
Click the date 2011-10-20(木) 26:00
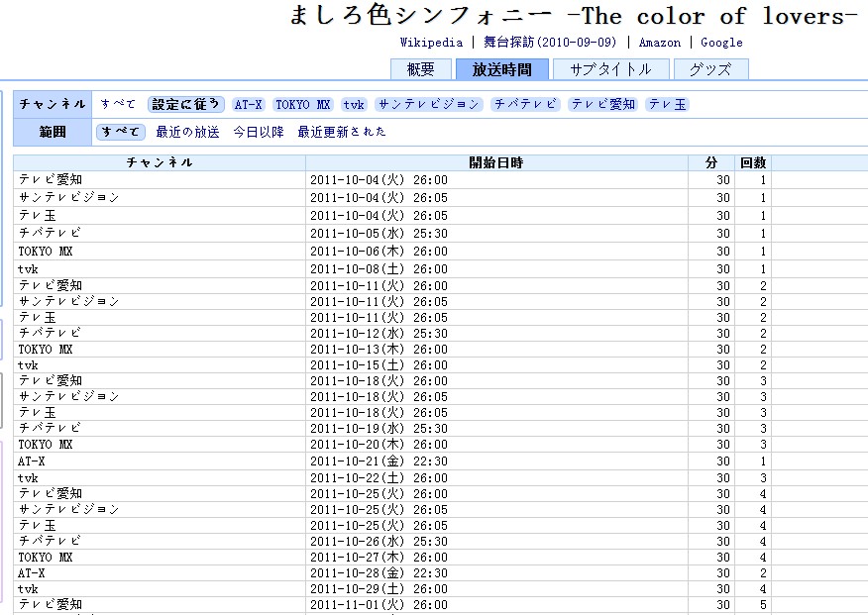(x=379, y=445)
